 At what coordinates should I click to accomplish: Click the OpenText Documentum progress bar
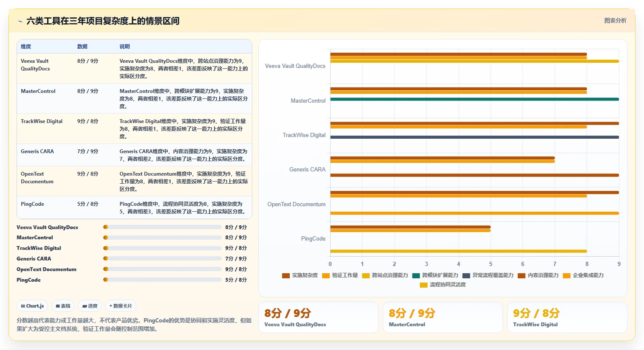pyautogui.click(x=162, y=269)
